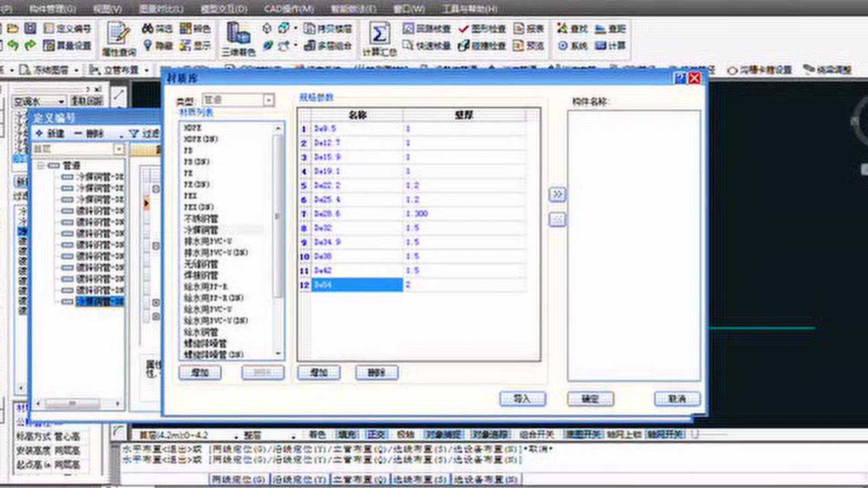Toggle 正交 ortho mode in status bar
This screenshot has width=868, height=488.
point(376,434)
